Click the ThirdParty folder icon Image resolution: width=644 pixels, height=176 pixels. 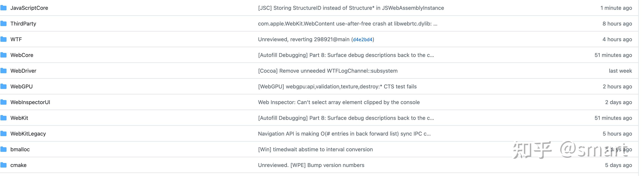(3, 24)
